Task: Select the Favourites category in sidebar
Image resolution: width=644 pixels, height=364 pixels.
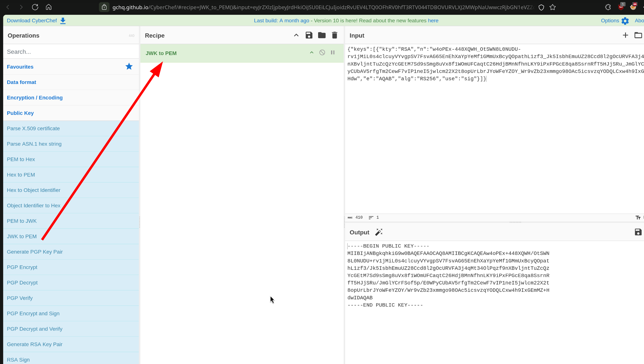Action: 20,66
